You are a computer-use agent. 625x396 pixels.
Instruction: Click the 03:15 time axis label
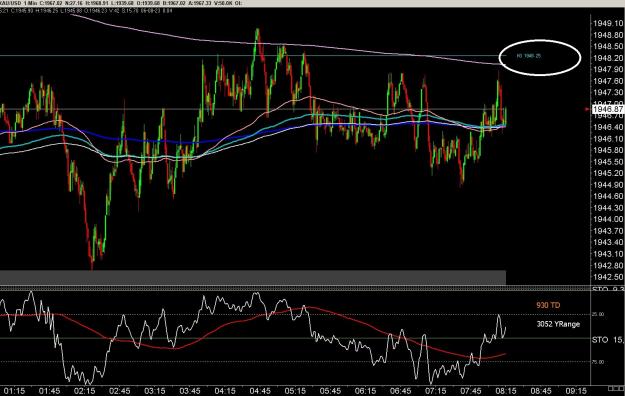pyautogui.click(x=155, y=391)
